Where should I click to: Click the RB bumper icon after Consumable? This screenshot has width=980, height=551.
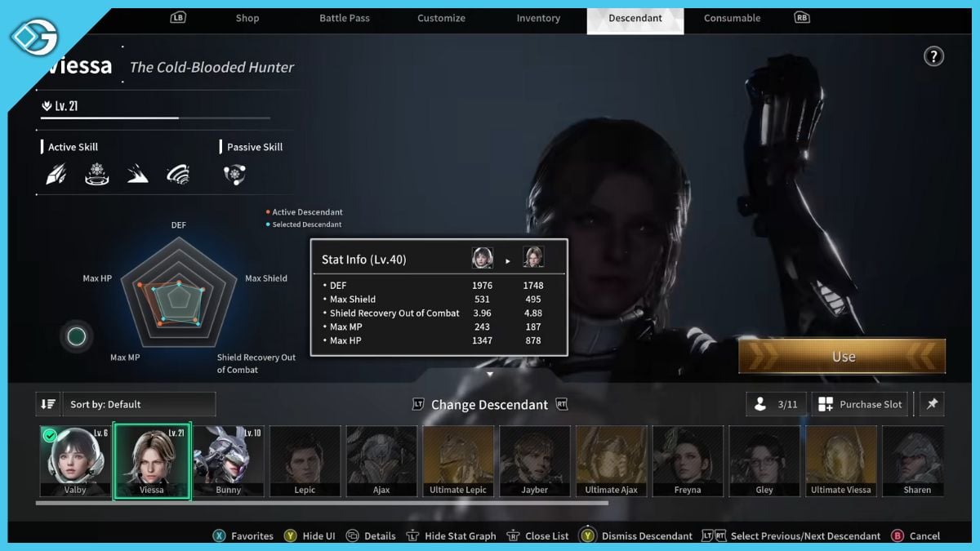tap(802, 17)
